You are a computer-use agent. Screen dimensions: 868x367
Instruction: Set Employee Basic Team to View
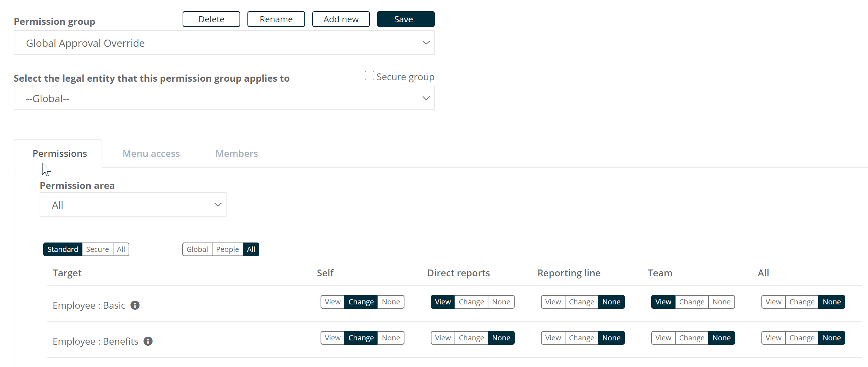tap(663, 302)
